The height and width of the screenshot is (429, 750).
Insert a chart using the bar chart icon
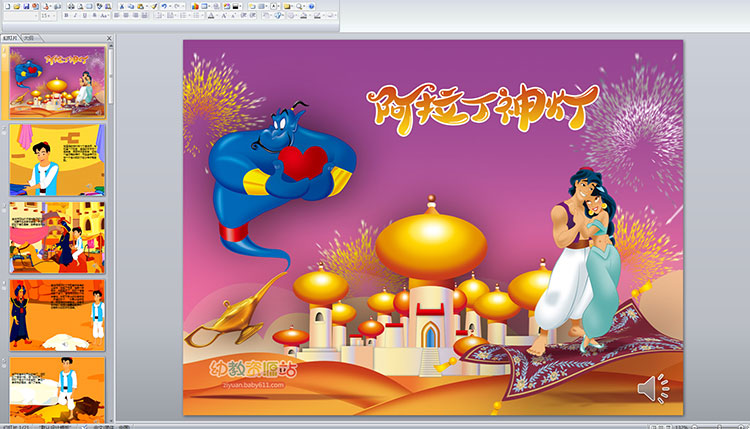tap(195, 6)
